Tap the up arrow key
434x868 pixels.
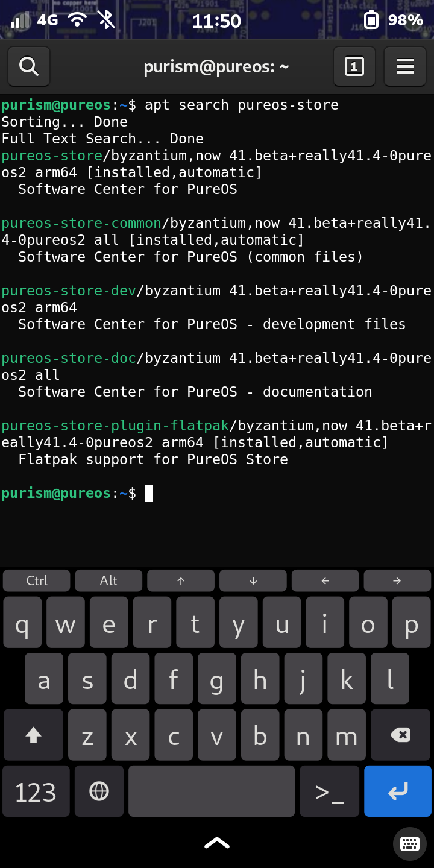click(x=181, y=580)
